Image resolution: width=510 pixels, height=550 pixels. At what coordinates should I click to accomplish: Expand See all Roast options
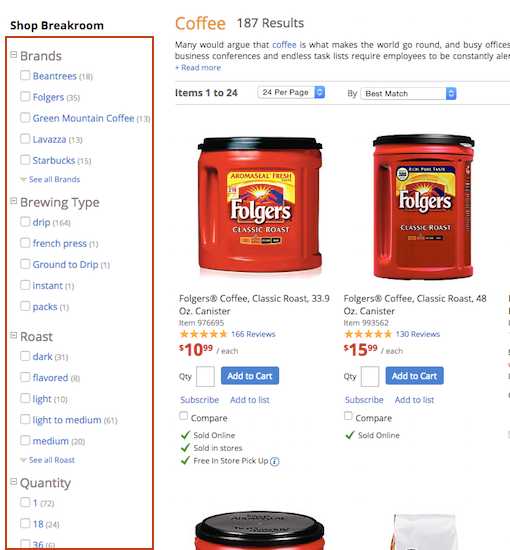point(52,460)
